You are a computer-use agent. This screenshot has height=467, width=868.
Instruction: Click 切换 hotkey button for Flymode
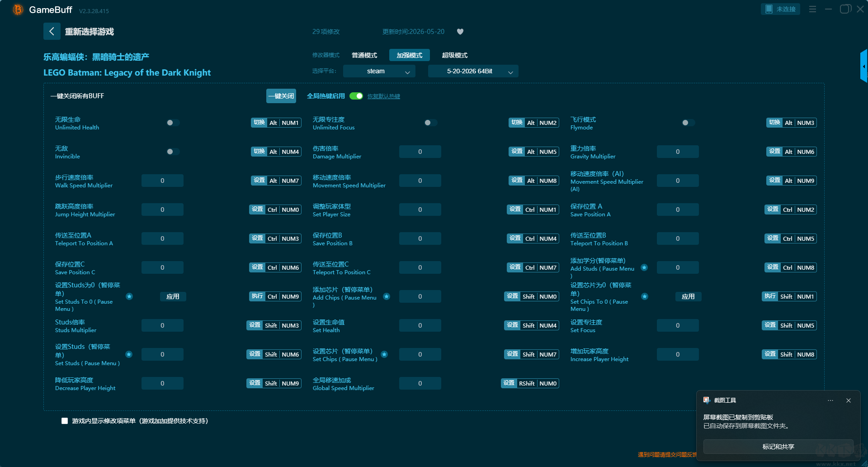pos(774,123)
